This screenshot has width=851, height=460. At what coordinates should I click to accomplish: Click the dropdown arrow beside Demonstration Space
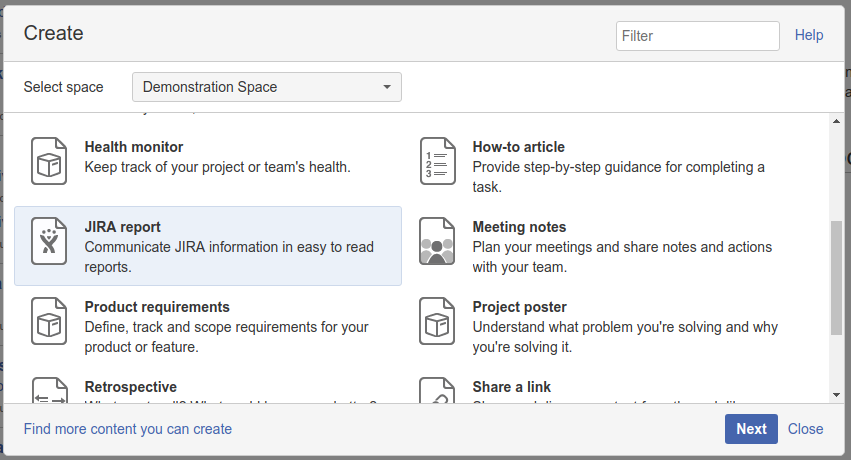click(x=387, y=87)
